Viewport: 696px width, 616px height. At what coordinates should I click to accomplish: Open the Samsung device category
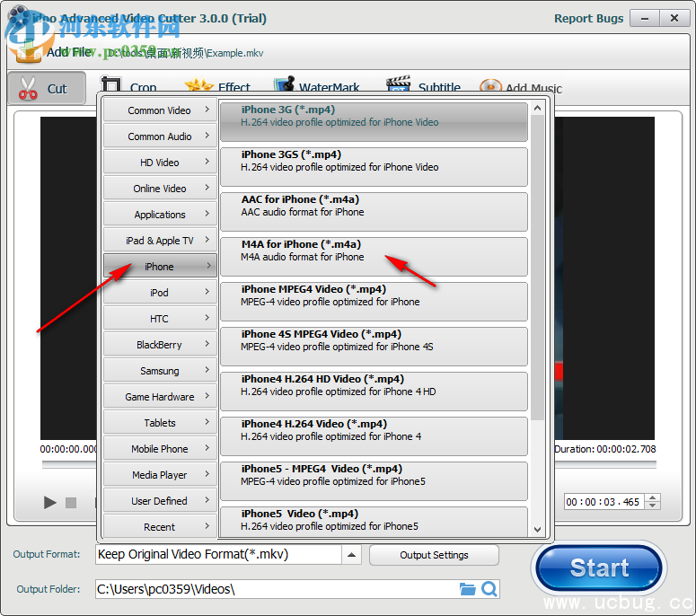pyautogui.click(x=160, y=371)
